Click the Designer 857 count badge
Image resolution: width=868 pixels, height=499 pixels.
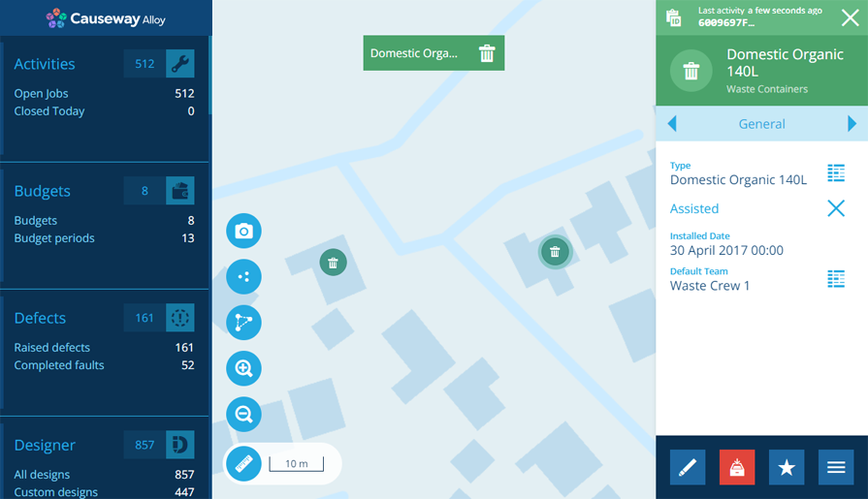(x=145, y=445)
